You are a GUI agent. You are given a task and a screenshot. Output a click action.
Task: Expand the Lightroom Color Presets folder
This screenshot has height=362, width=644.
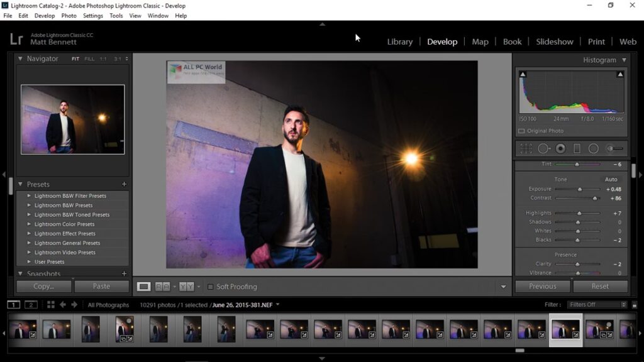(29, 224)
